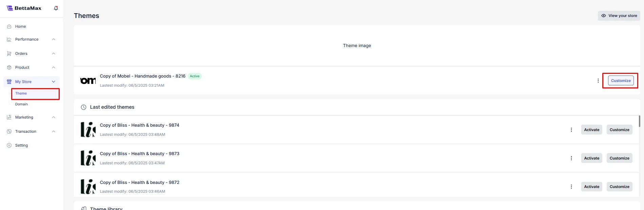Click the BettaMax logo icon
The height and width of the screenshot is (210, 644).
pos(10,8)
